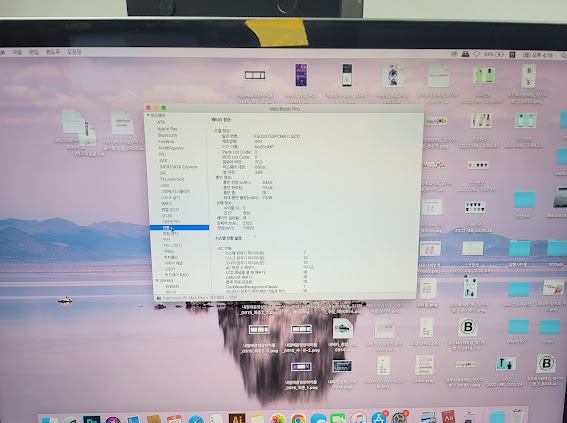The height and width of the screenshot is (423, 567).
Task: Launch Photoshop from the Dock
Action: 91,419
